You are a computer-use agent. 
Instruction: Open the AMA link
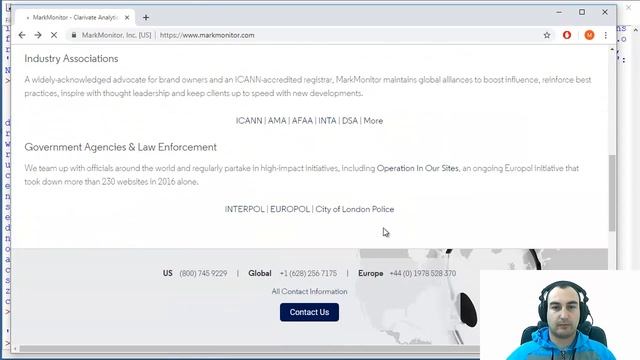[277, 121]
